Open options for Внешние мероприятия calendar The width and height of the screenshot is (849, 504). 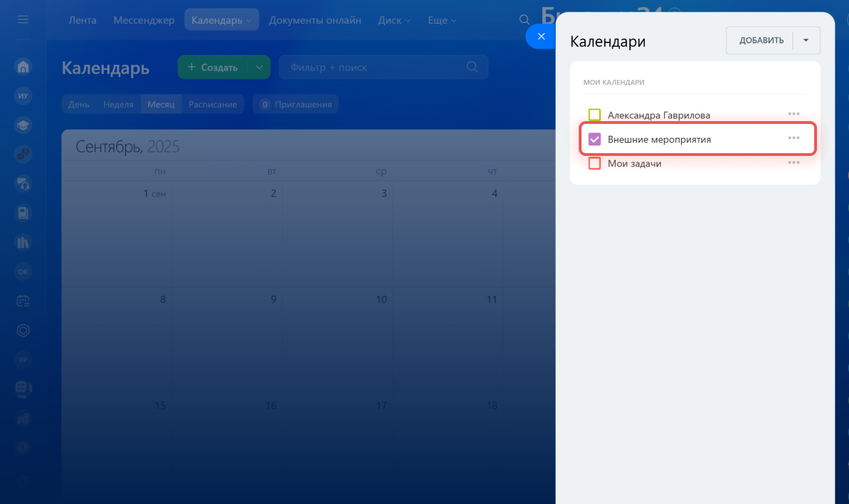point(793,139)
